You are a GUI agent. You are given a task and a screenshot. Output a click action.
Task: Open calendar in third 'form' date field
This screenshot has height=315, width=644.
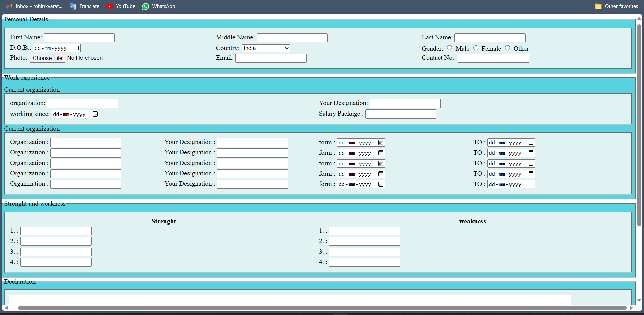click(x=381, y=164)
